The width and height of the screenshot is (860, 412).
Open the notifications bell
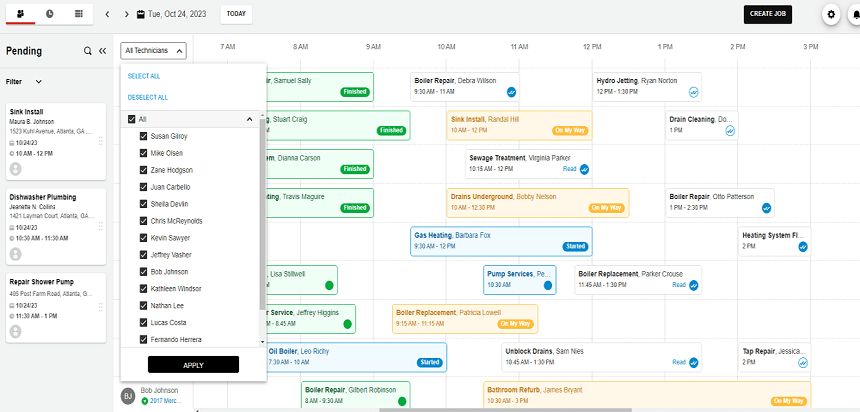point(856,14)
